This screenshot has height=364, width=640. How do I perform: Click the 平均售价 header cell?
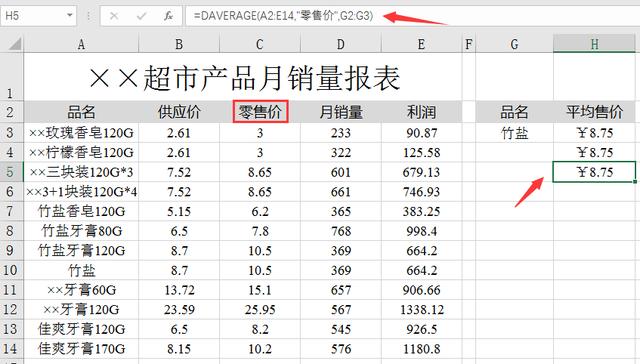click(594, 112)
